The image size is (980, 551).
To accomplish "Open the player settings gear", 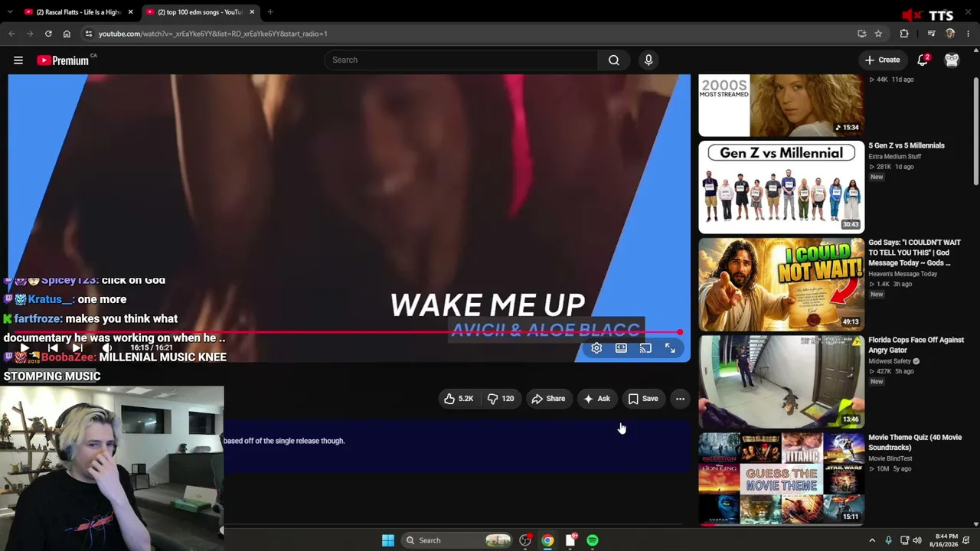I will click(596, 348).
